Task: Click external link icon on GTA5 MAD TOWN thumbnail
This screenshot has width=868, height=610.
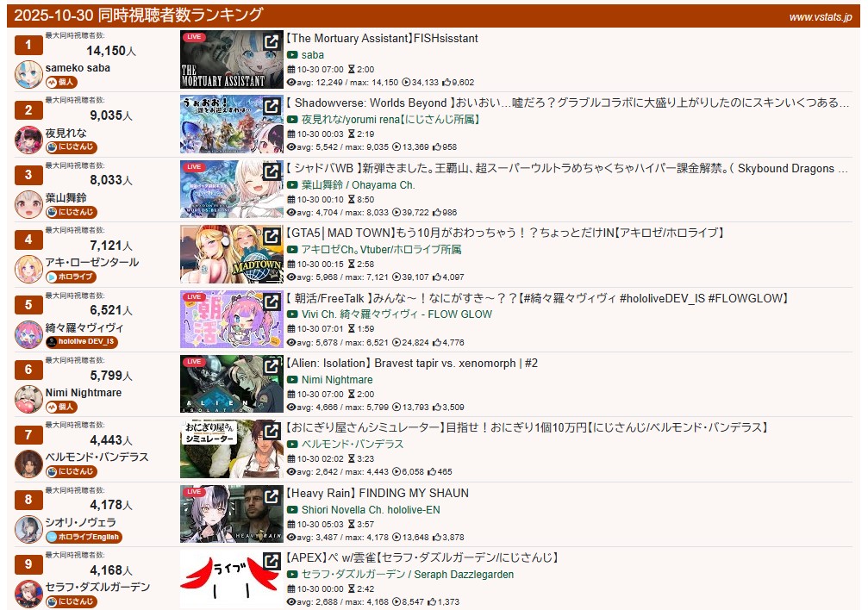Action: pyautogui.click(x=272, y=236)
